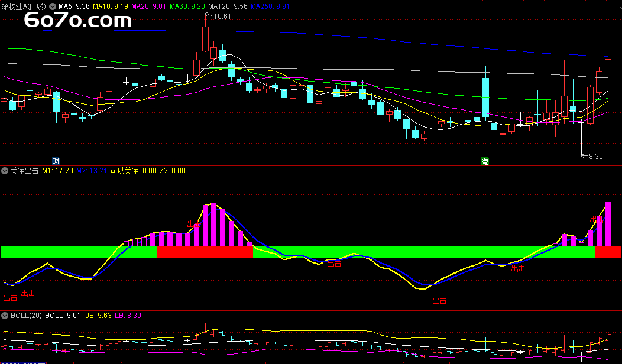Click the long red candlestick at the chart's right edge
This screenshot has height=364, width=622.
tap(608, 69)
